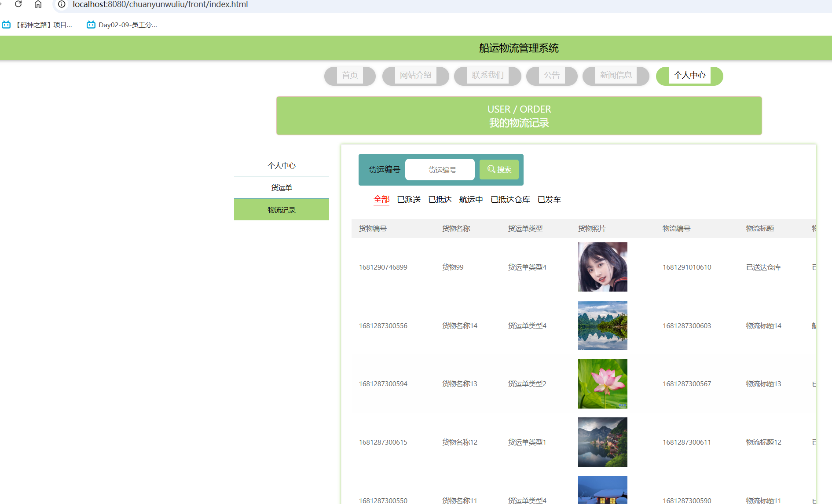Click logistics number 1681287300590
832x504 pixels.
tap(687, 500)
